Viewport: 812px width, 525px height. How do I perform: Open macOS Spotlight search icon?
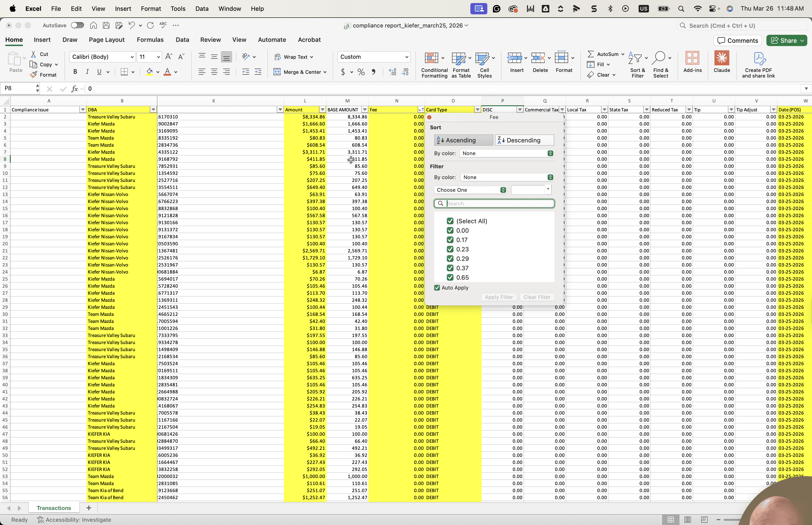pyautogui.click(x=681, y=9)
